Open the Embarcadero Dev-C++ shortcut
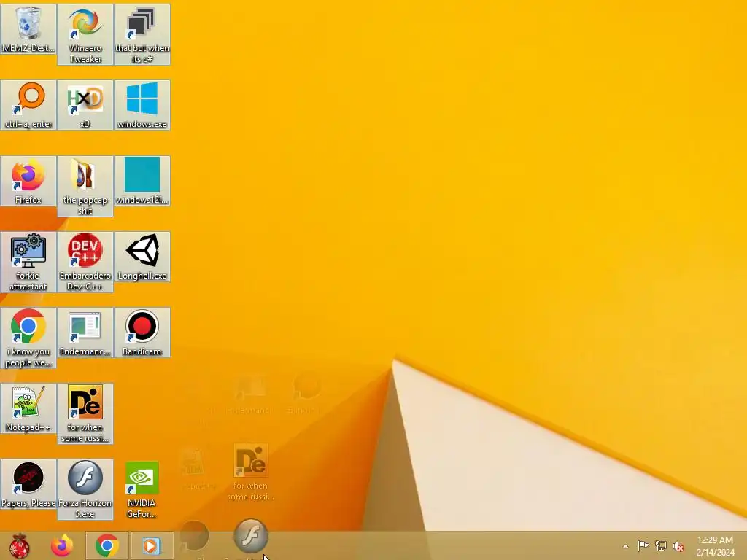 [85, 262]
